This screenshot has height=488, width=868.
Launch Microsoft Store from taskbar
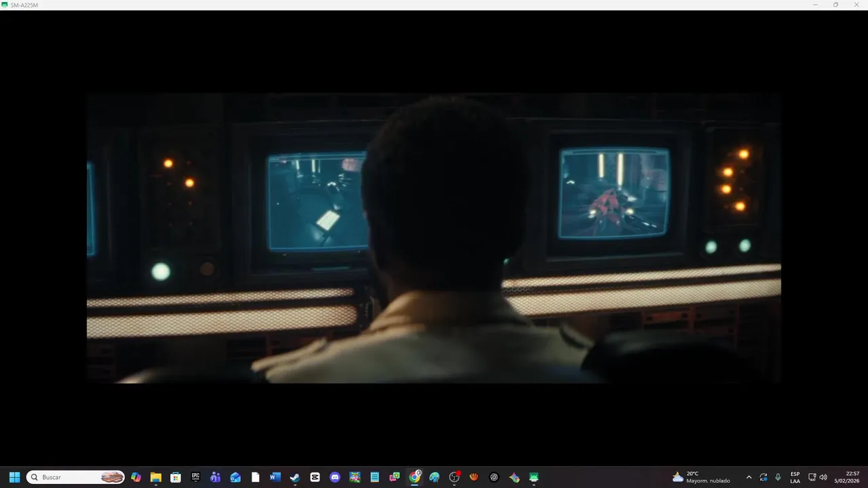tap(176, 477)
